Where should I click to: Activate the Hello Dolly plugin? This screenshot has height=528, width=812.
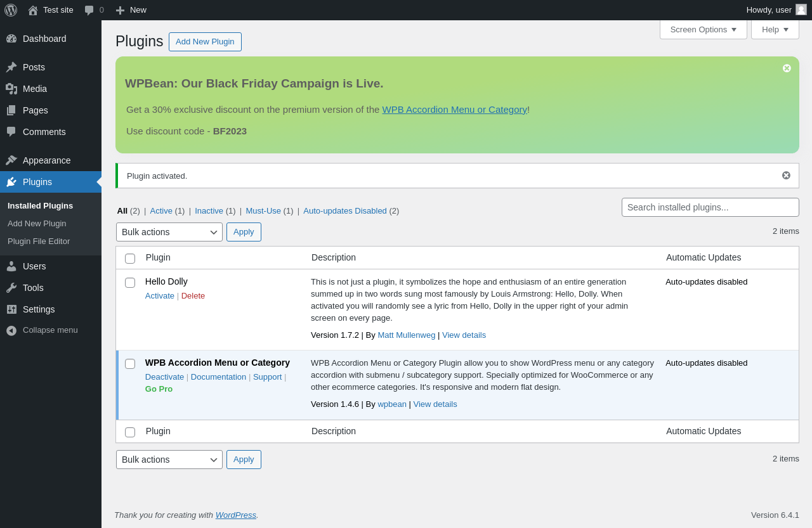click(x=160, y=296)
